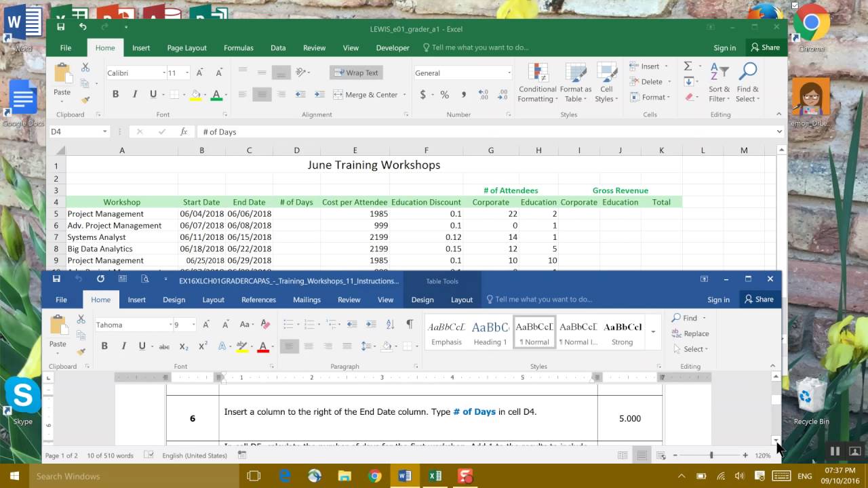Open General number format dropdown
This screenshot has height=488, width=868.
(509, 73)
